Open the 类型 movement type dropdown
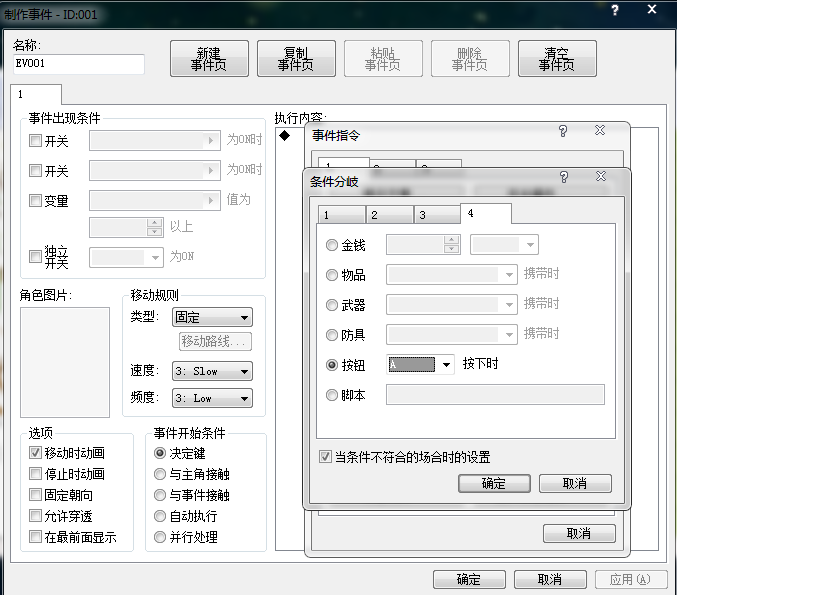 pyautogui.click(x=212, y=317)
